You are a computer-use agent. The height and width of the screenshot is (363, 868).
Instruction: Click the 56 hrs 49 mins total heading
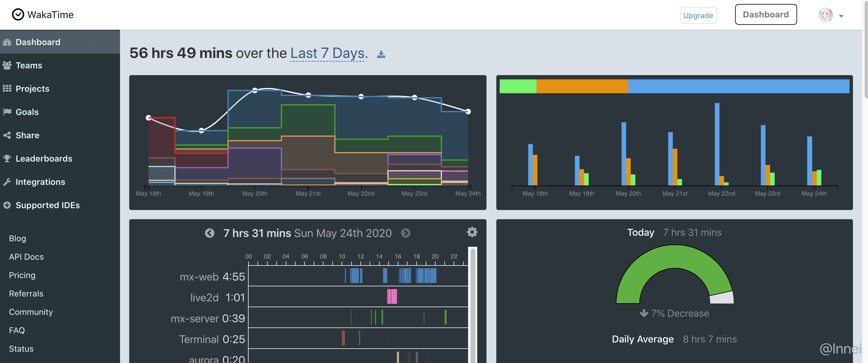click(x=181, y=53)
